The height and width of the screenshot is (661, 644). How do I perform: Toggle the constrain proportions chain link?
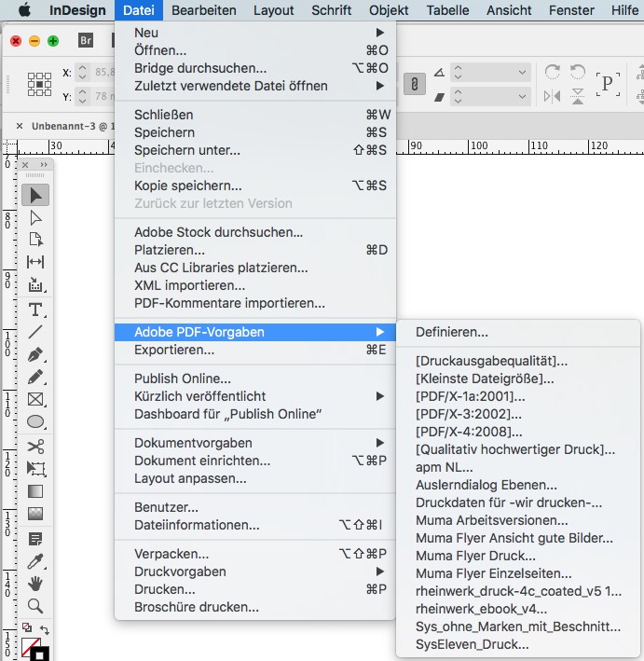[409, 84]
